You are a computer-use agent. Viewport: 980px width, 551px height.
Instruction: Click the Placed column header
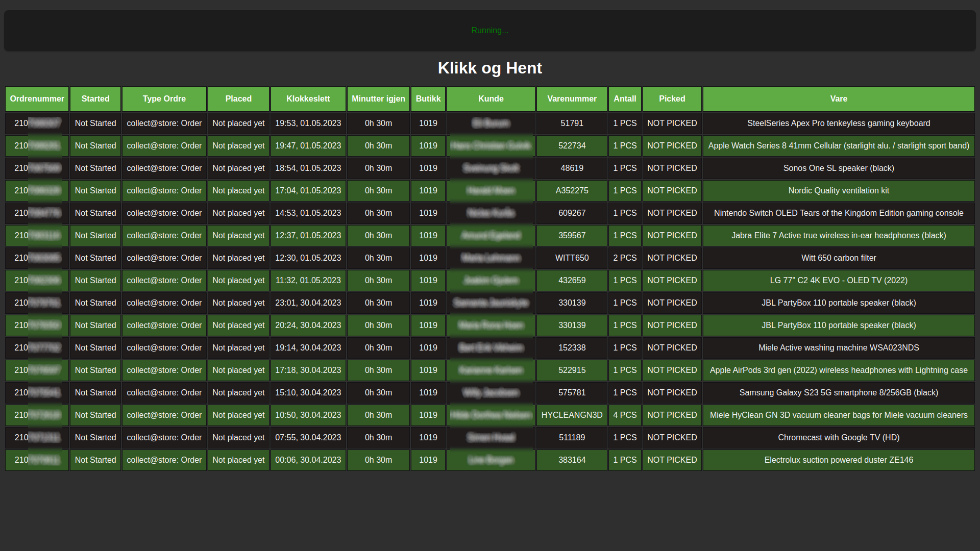238,99
